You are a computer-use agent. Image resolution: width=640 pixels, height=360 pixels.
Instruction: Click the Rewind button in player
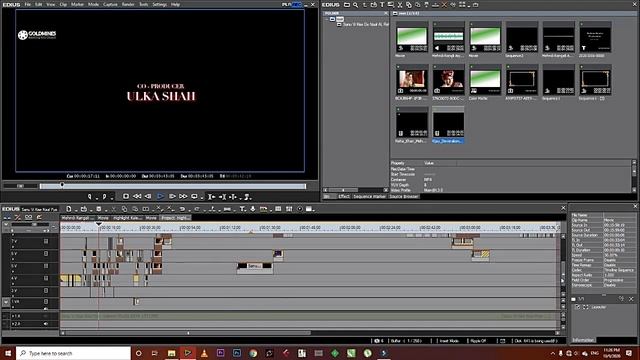(137, 197)
